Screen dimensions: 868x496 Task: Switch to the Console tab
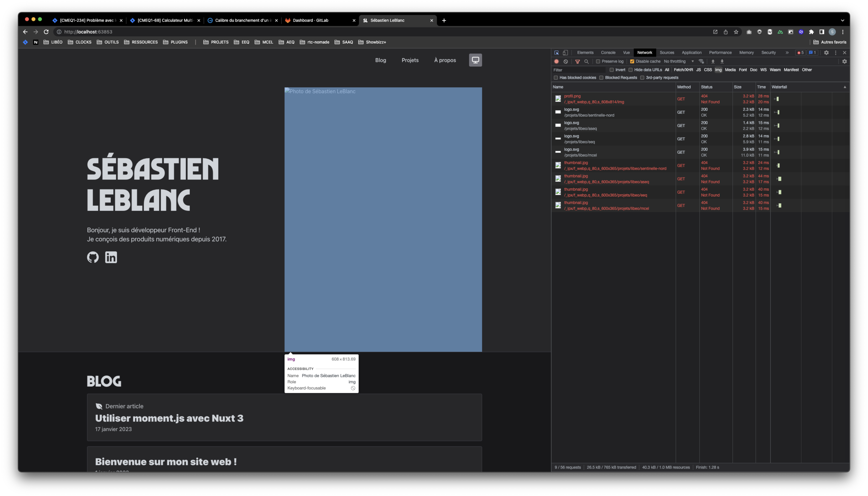[608, 53]
